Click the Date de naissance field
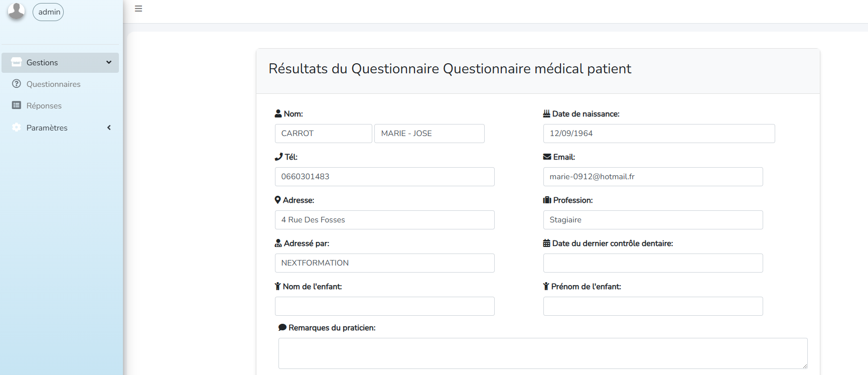 coord(659,134)
